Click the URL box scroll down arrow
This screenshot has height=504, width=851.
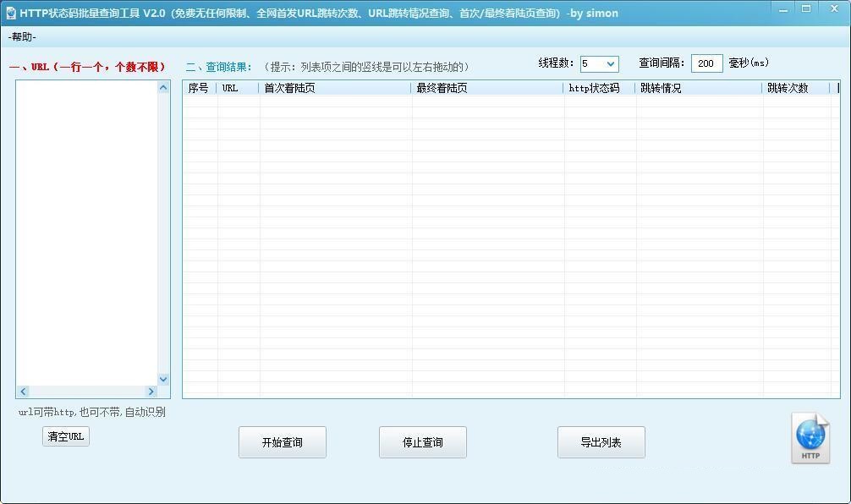pyautogui.click(x=163, y=379)
